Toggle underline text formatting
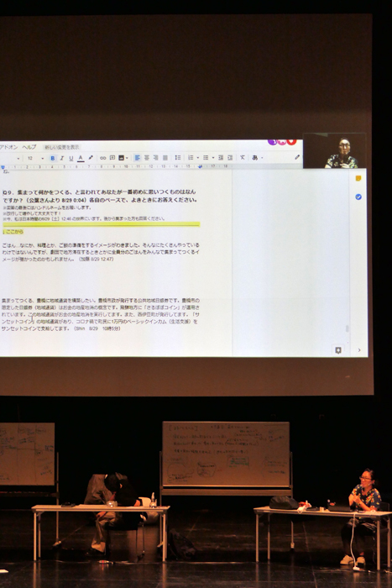Screen dimensions: 392x588 pos(71,158)
